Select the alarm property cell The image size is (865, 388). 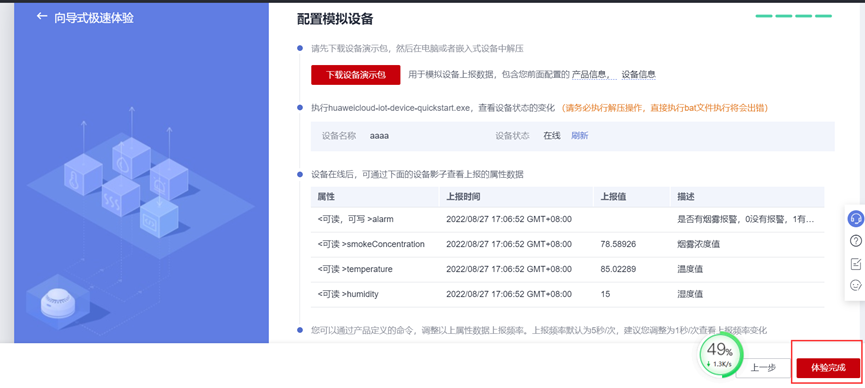pos(355,219)
